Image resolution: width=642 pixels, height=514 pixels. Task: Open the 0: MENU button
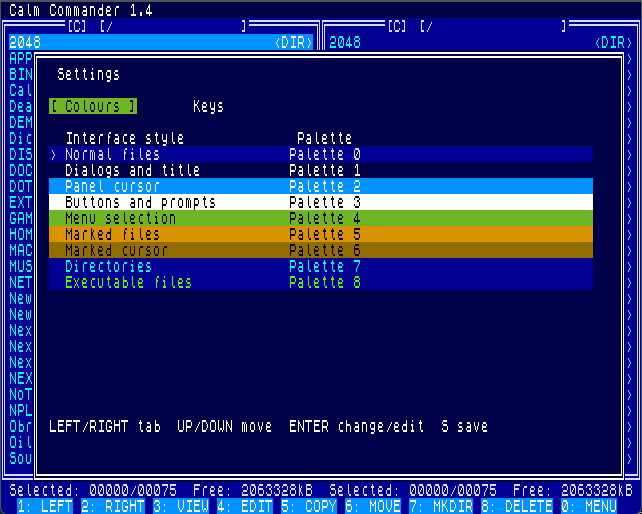[589, 506]
